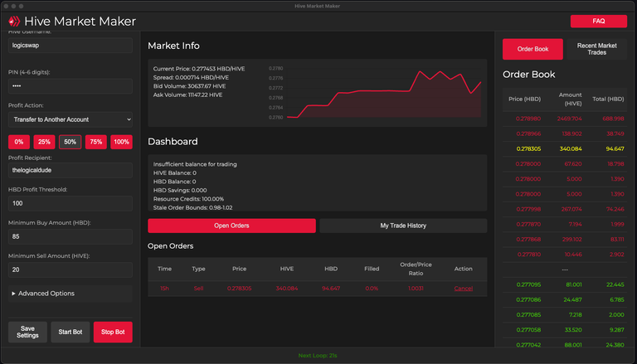The image size is (637, 364).
Task: Click the Ask Volume 11147.22 HIVE line
Action: point(187,95)
